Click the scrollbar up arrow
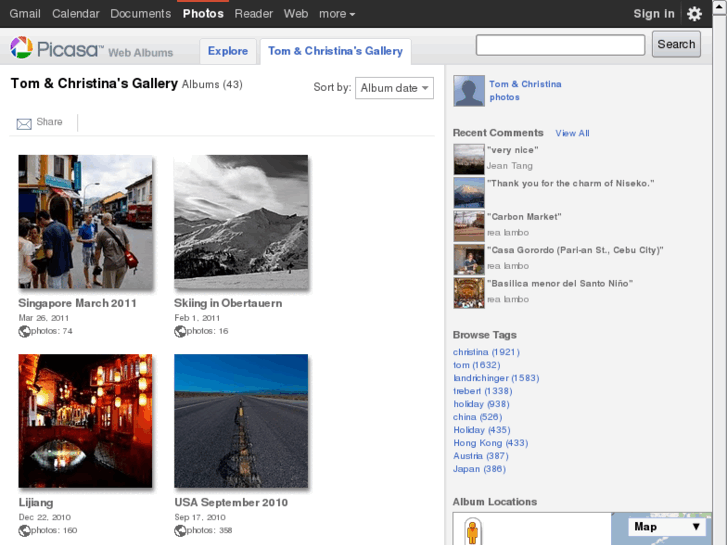 click(x=720, y=6)
